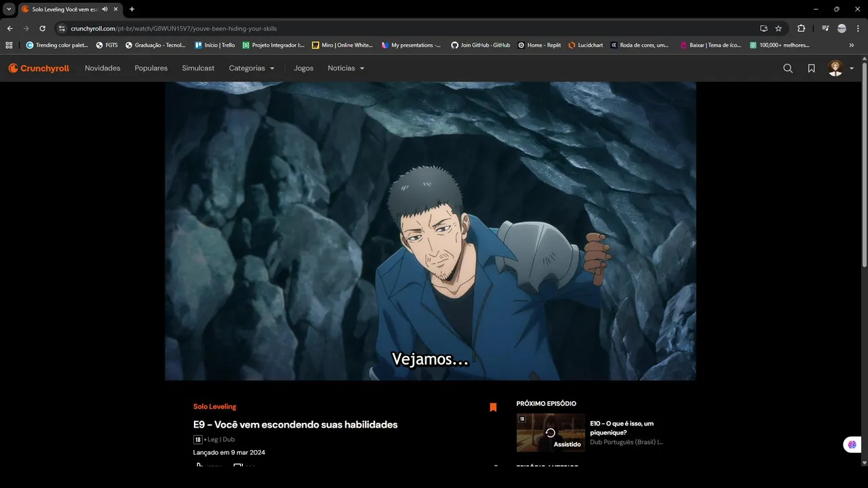Viewport: 868px width, 488px height.
Task: View site information icon in address bar
Action: [x=62, y=28]
